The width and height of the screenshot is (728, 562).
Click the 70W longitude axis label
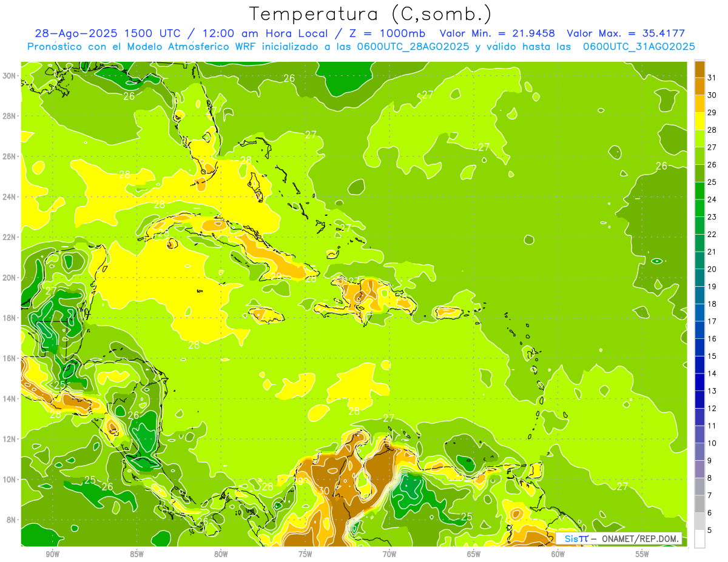tap(389, 554)
